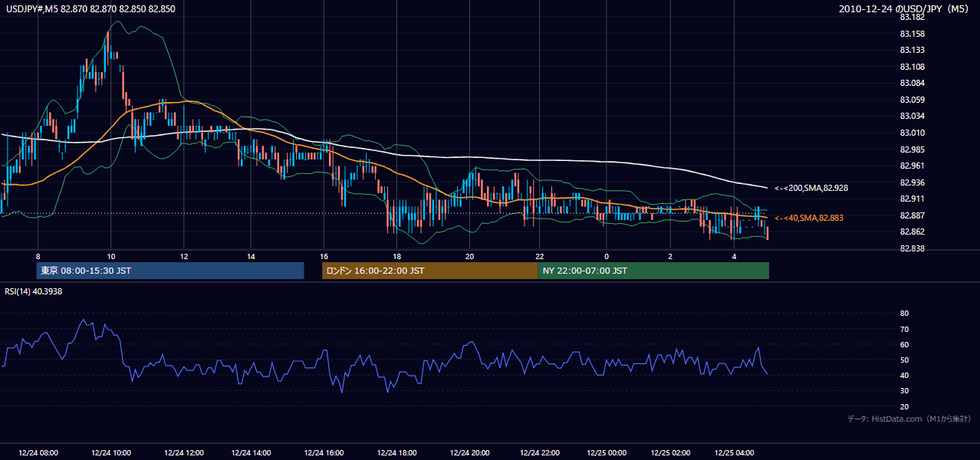This screenshot has width=980, height=460.
Task: Click the chart title dated 2010-12-24
Action: tap(905, 9)
